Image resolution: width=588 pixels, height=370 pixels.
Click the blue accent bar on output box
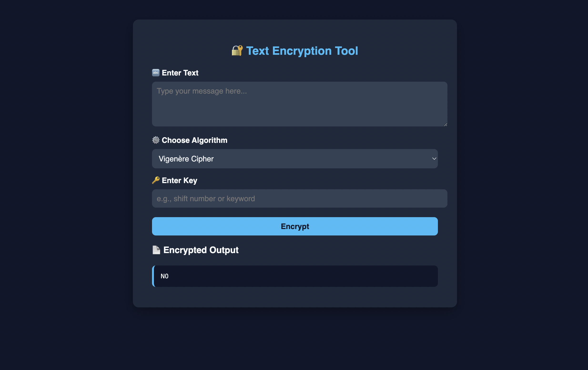153,276
